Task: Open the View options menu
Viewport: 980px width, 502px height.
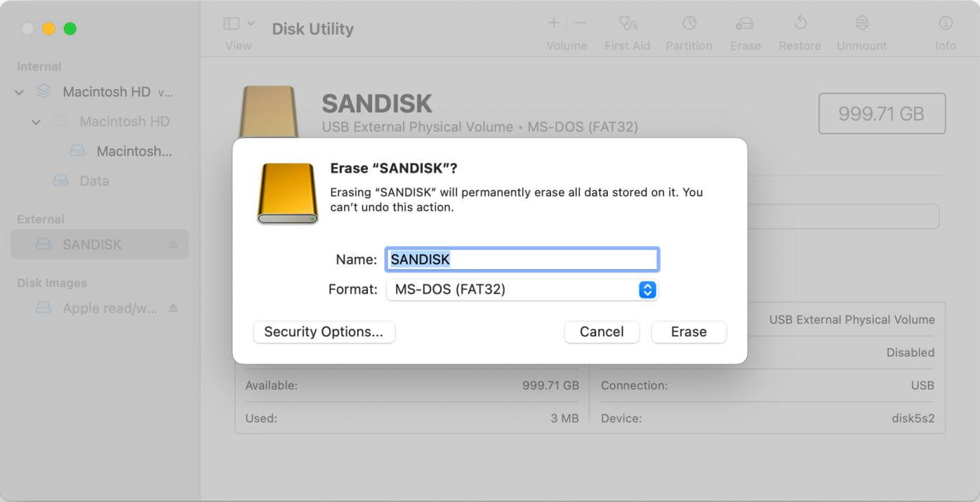Action: (x=236, y=23)
